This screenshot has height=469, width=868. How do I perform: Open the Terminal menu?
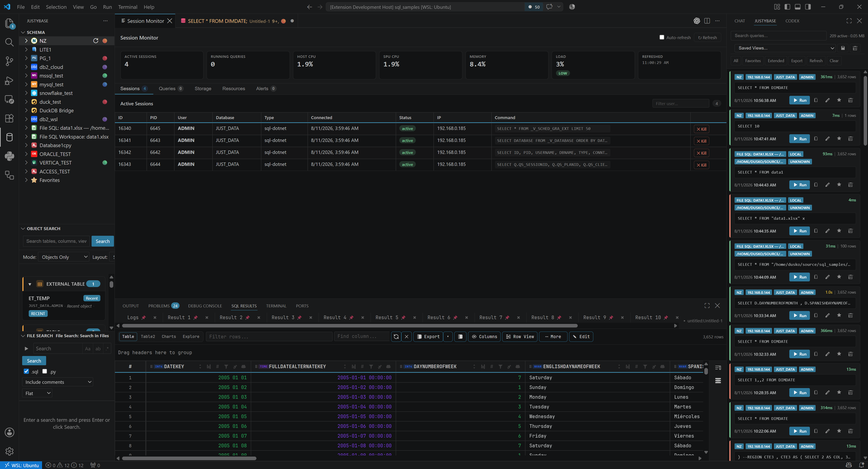click(127, 7)
